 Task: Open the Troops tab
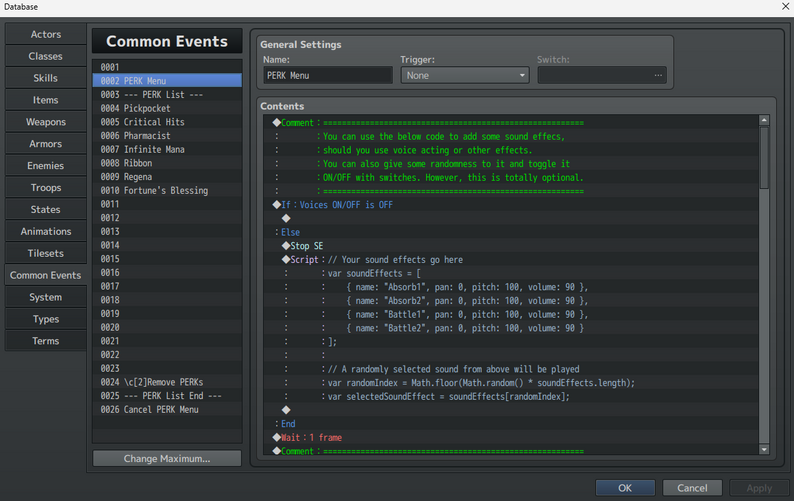tap(46, 187)
